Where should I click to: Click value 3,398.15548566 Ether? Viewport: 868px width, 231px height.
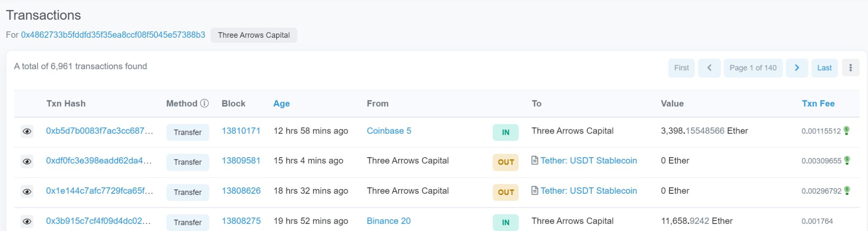click(x=704, y=131)
